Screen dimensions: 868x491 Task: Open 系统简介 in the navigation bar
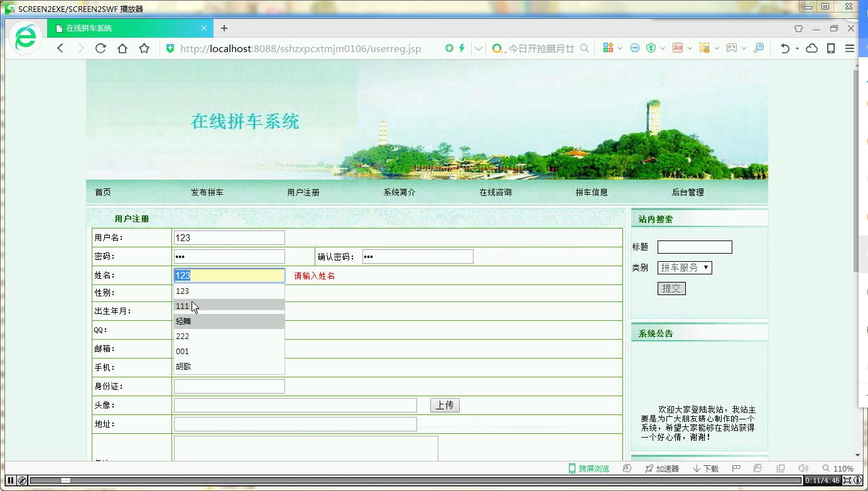(399, 193)
